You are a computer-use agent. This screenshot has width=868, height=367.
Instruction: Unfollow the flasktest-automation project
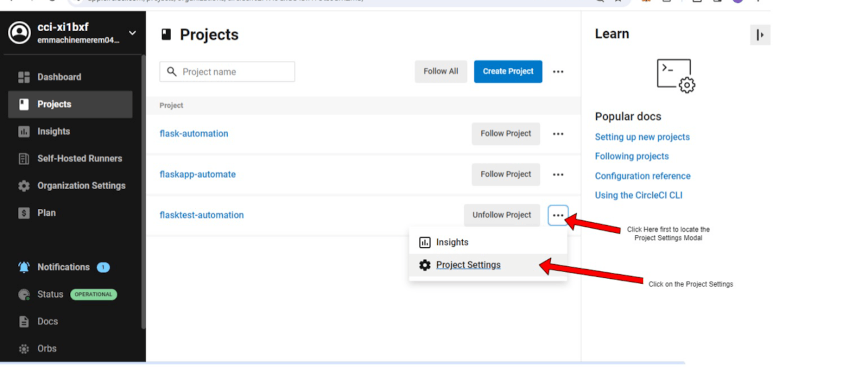[x=502, y=215]
